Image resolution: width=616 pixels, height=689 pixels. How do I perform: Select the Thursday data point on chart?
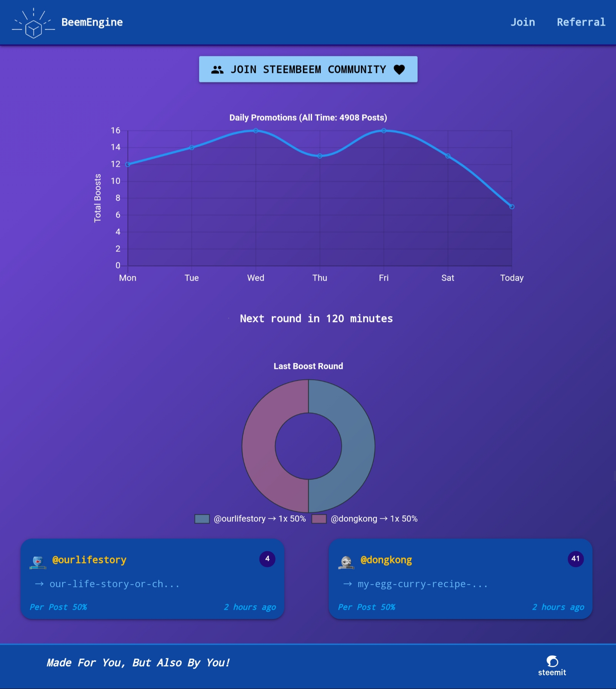pos(320,156)
